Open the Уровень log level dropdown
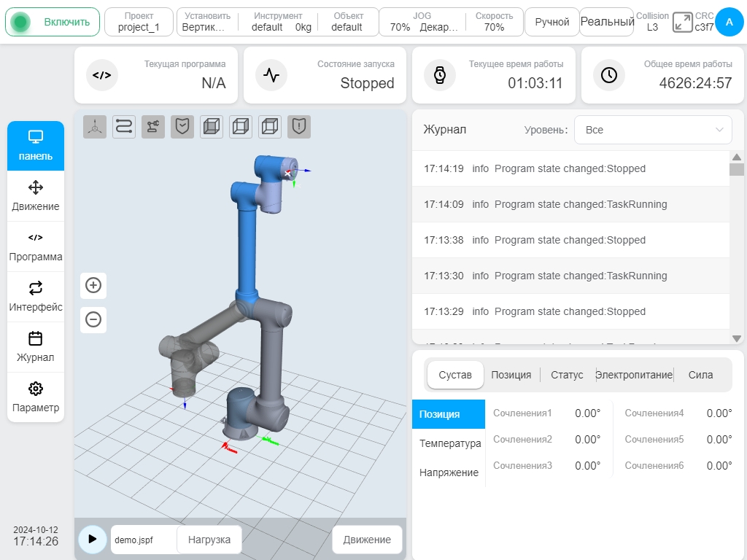 653,130
